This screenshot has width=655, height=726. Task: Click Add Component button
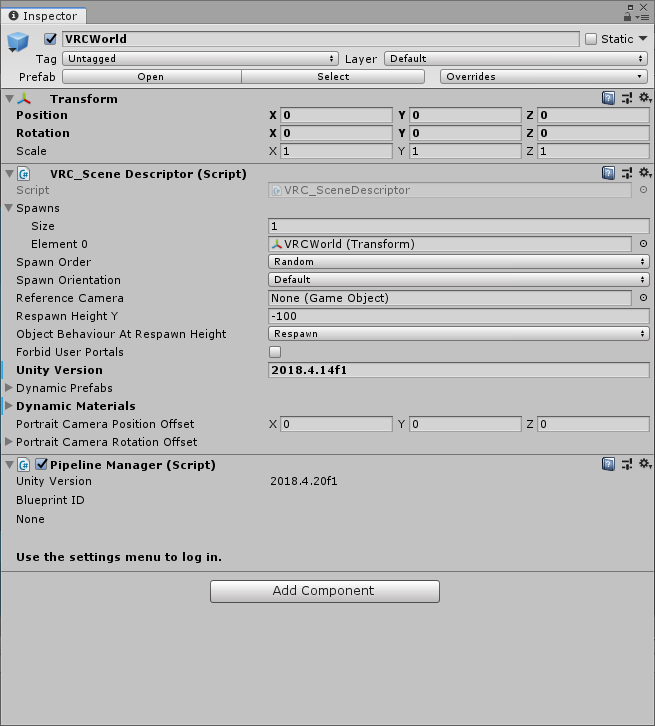[x=324, y=591]
